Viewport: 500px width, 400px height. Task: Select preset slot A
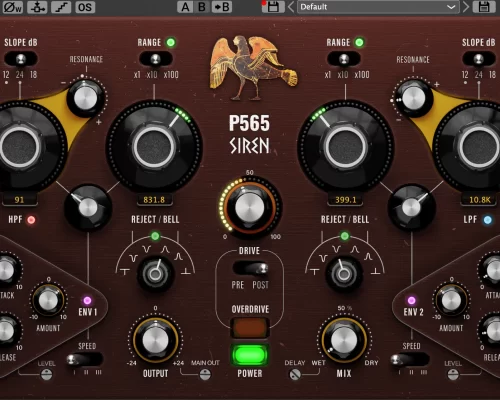pyautogui.click(x=185, y=7)
